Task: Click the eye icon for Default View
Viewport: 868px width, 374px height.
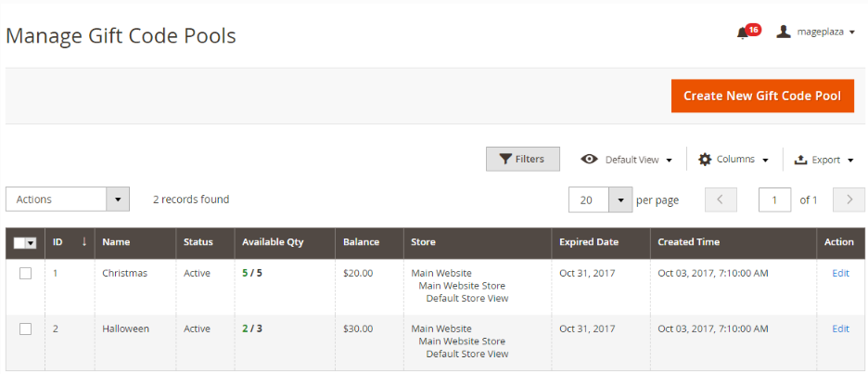Action: [589, 160]
